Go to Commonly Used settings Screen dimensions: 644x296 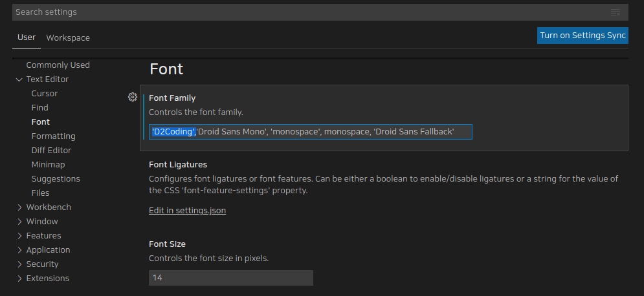pos(58,65)
